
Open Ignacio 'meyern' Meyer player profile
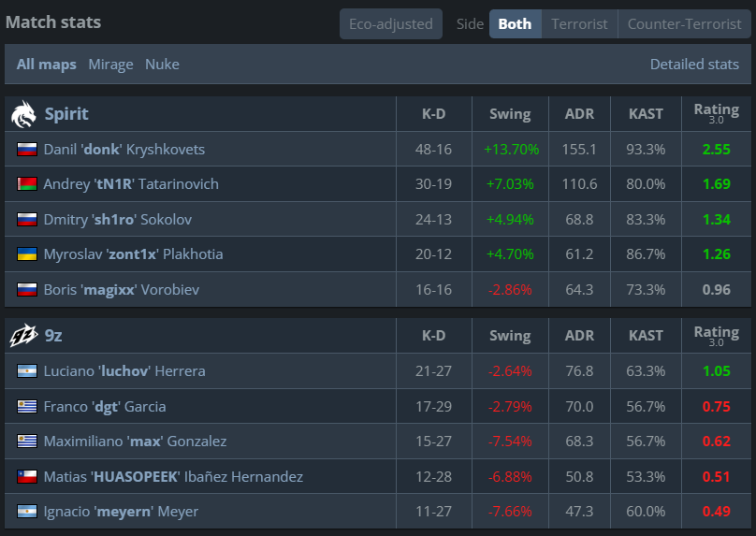coord(121,512)
